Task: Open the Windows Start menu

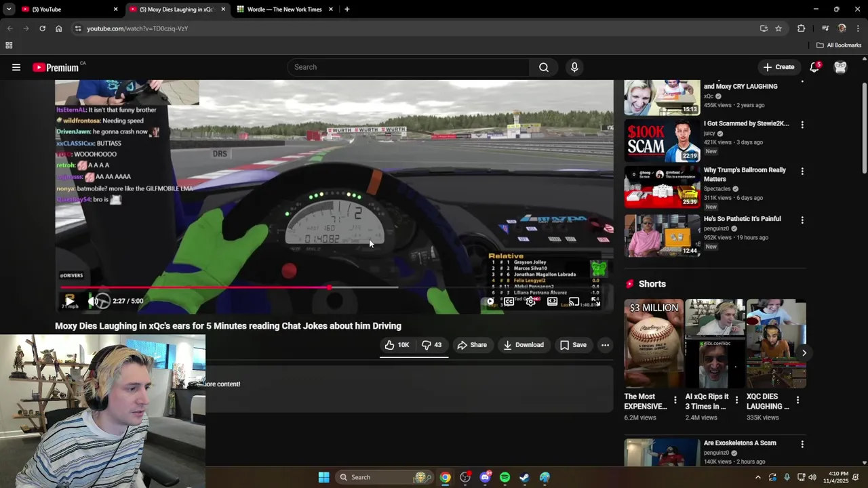Action: [x=323, y=477]
